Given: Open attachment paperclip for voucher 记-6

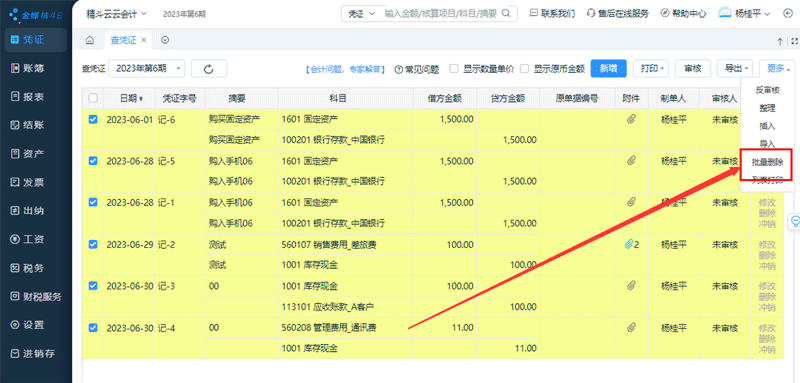Looking at the screenshot, I should 631,119.
